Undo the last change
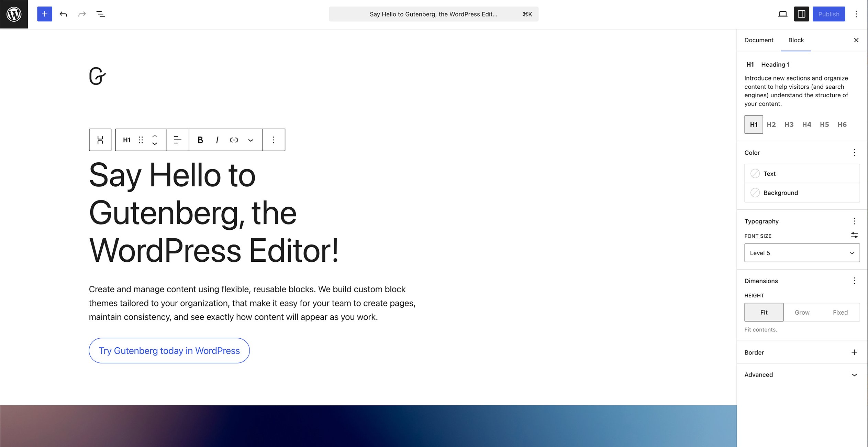 [x=63, y=14]
